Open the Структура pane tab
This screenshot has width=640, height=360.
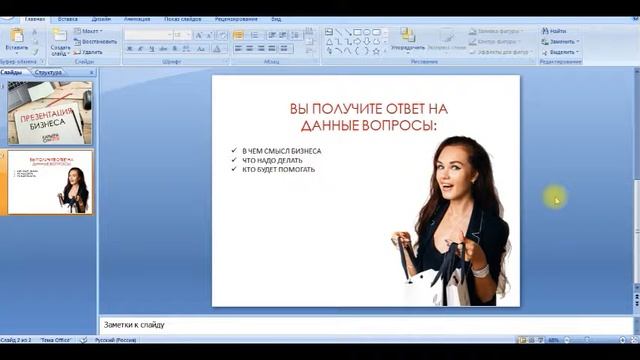point(48,72)
